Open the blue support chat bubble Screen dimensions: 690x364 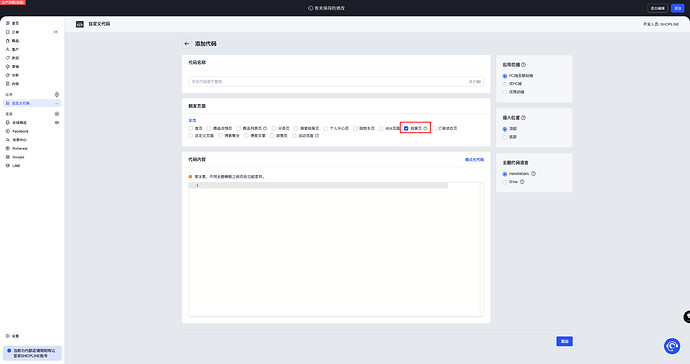672,346
